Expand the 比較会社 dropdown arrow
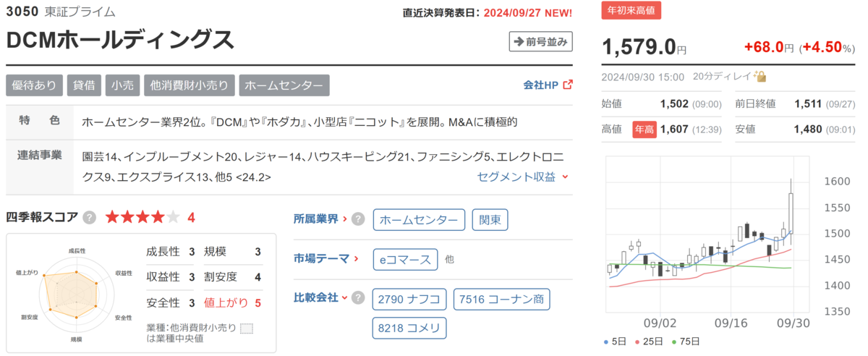868x356 pixels. pyautogui.click(x=344, y=297)
